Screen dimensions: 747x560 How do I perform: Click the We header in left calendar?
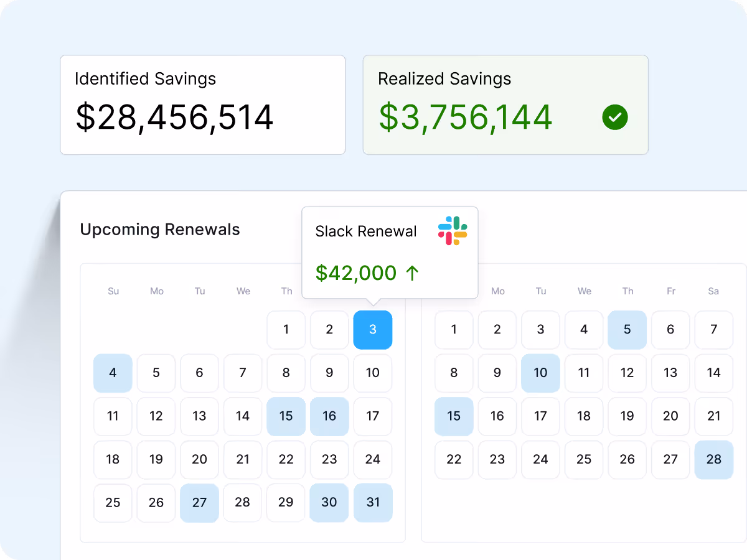coord(243,291)
